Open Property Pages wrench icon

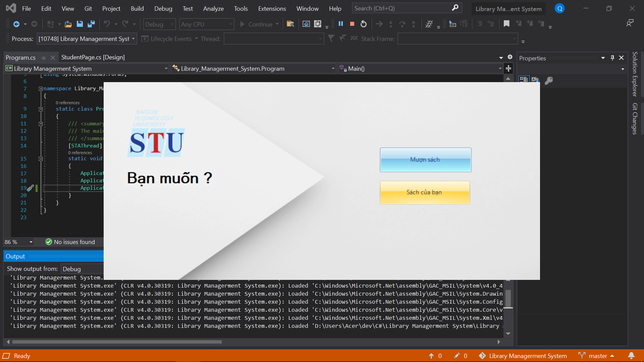pyautogui.click(x=549, y=80)
